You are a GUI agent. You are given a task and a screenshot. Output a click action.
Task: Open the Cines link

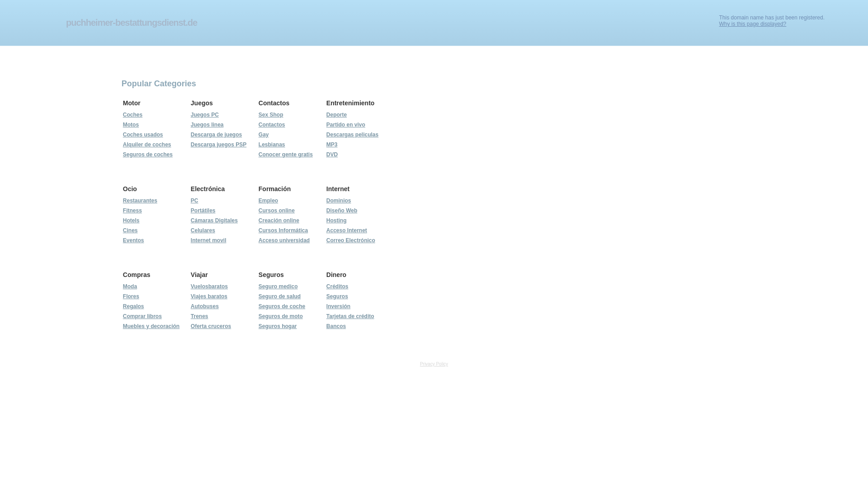click(x=130, y=230)
